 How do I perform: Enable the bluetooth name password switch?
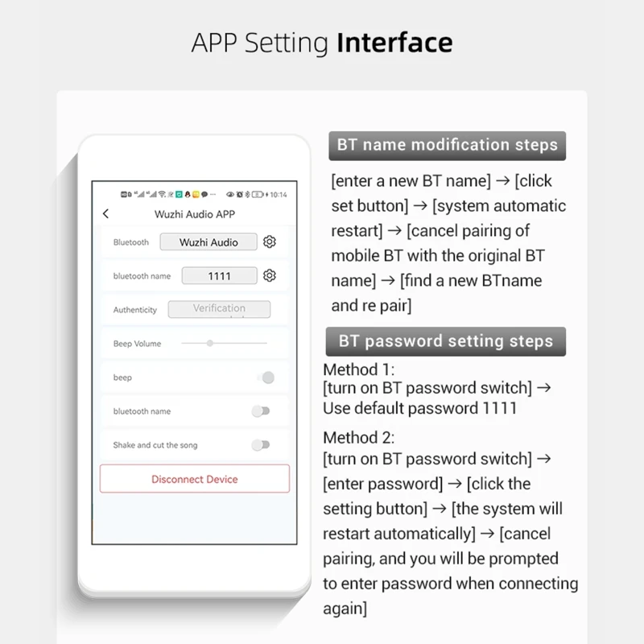260,411
